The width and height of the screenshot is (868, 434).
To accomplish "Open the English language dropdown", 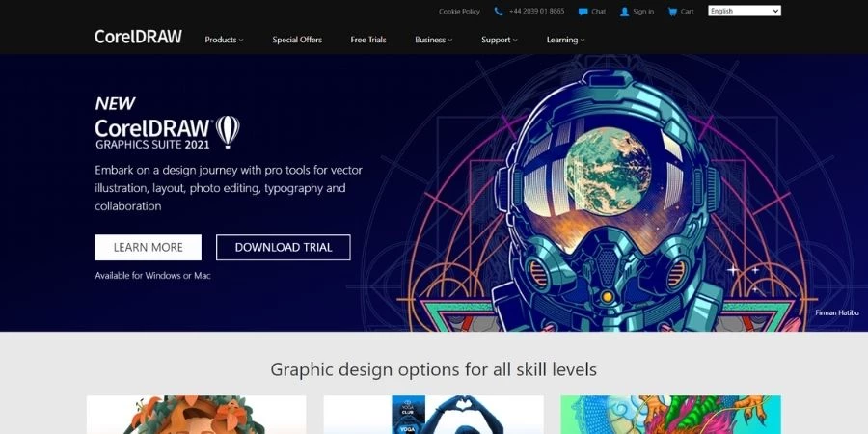I will (744, 11).
